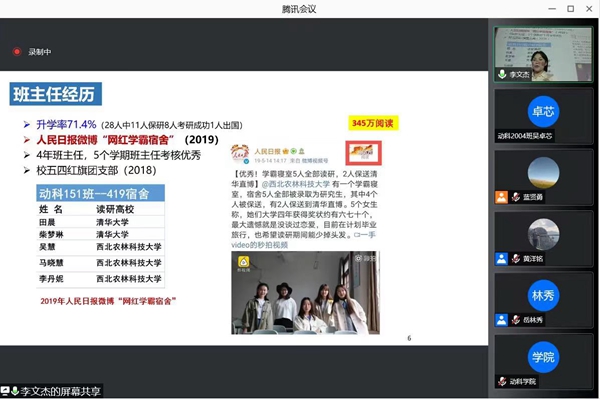Click the 动科2004班吴卓芯 participant name label
Image resolution: width=600 pixels, height=399 pixels.
click(x=525, y=136)
